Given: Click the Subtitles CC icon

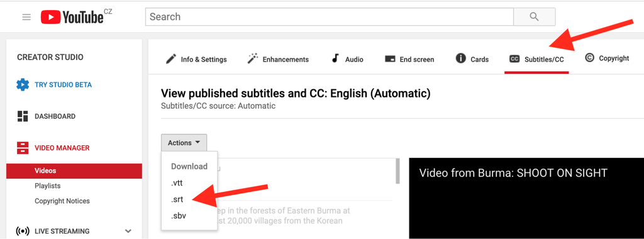Looking at the screenshot, I should click(514, 59).
